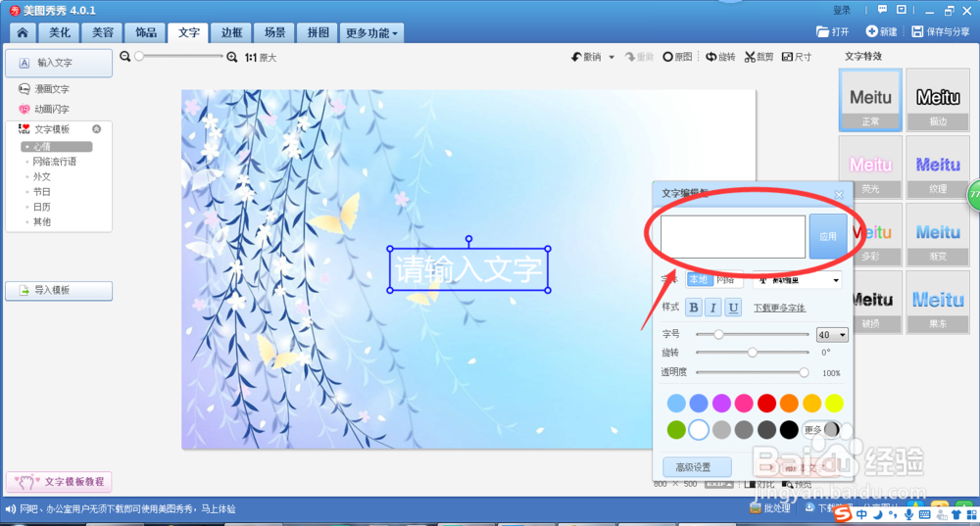Click the 字号 font size slider handle
Image resolution: width=980 pixels, height=526 pixels.
[718, 335]
